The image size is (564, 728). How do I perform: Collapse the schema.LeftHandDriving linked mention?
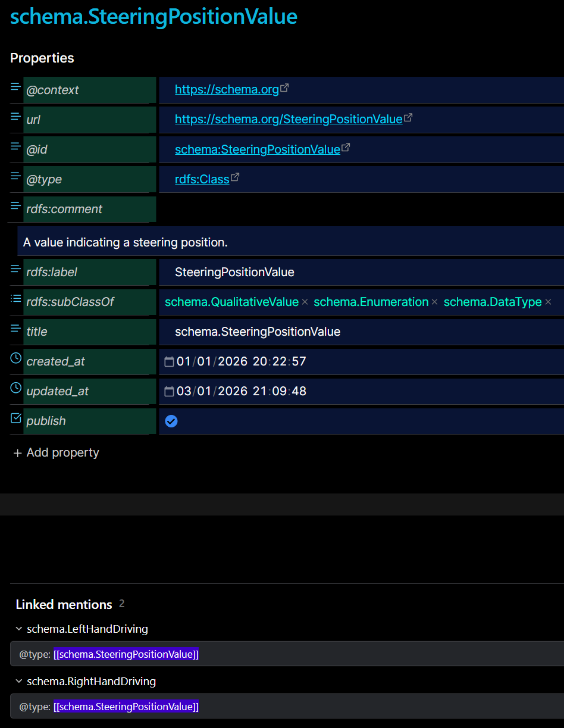pos(20,629)
